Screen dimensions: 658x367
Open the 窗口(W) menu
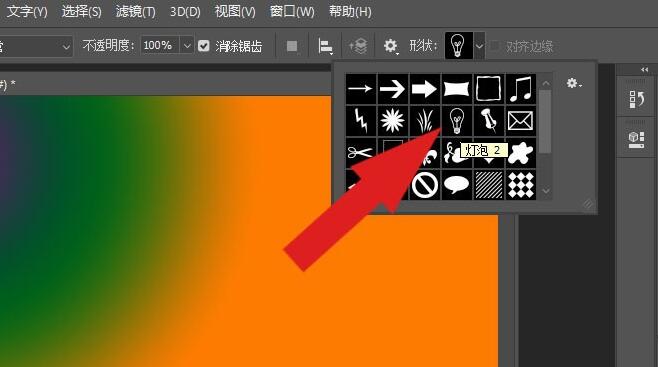[x=292, y=11]
